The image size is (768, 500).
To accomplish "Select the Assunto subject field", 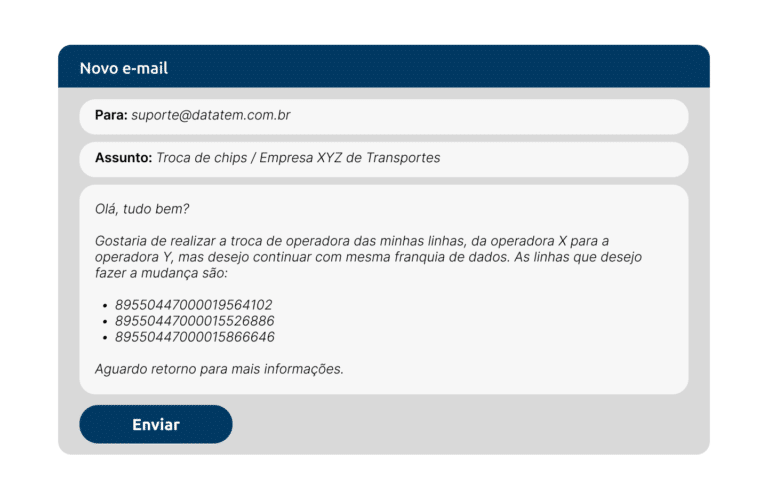I will tap(384, 159).
